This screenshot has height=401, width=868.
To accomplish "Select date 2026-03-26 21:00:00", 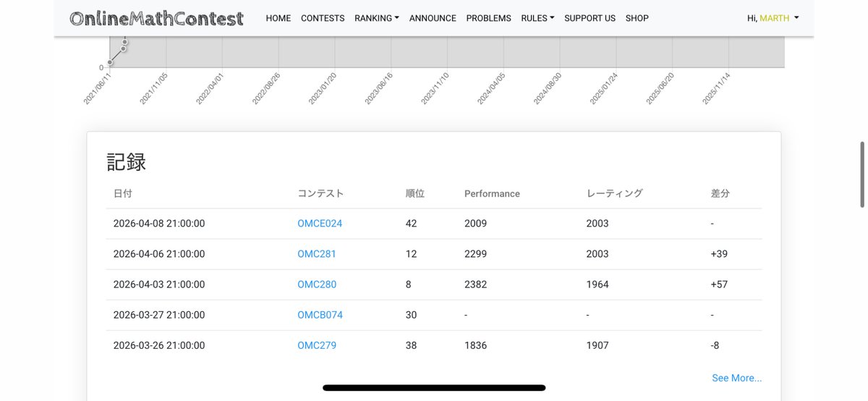I will coord(159,345).
